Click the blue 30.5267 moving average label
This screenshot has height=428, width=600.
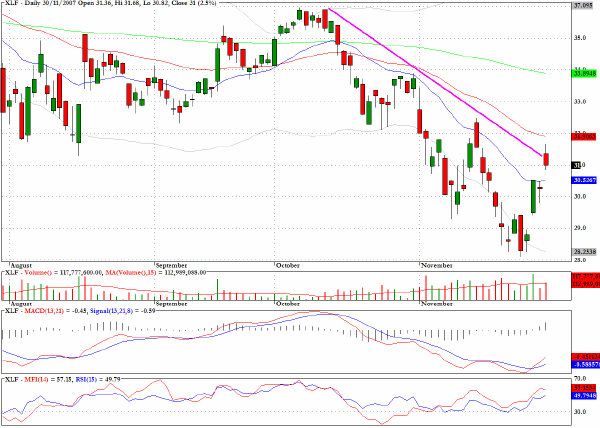[x=584, y=180]
